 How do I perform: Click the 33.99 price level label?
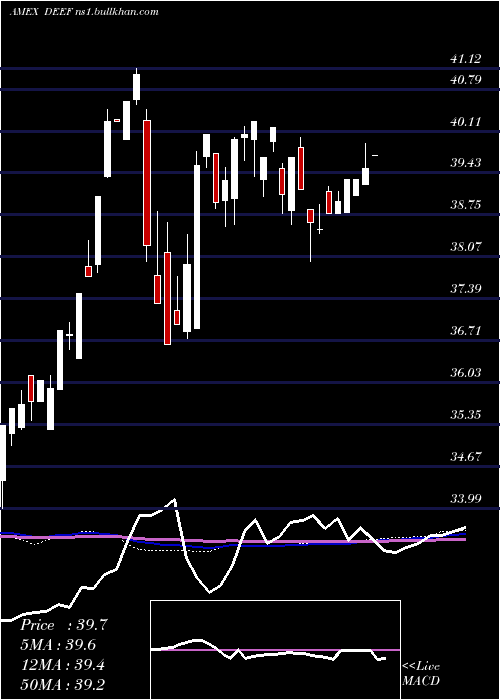(466, 498)
